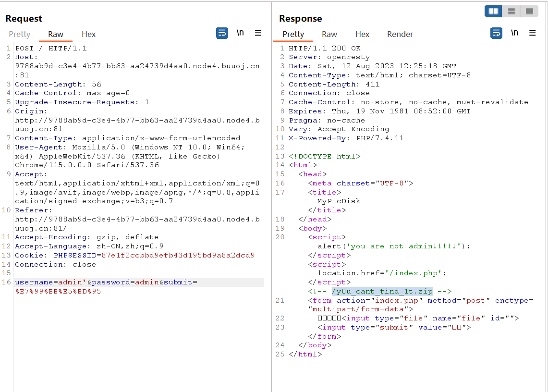Click the Cache-Control: max-age=0 header
Screen dimensions: 548x392
point(73,93)
